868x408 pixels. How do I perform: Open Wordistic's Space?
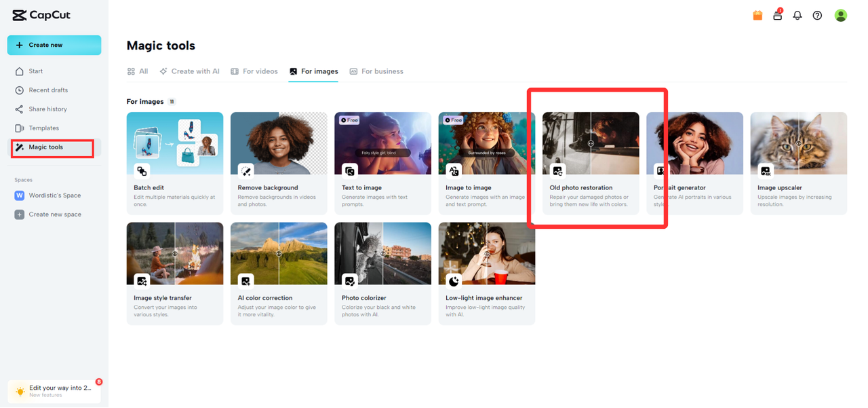point(54,196)
